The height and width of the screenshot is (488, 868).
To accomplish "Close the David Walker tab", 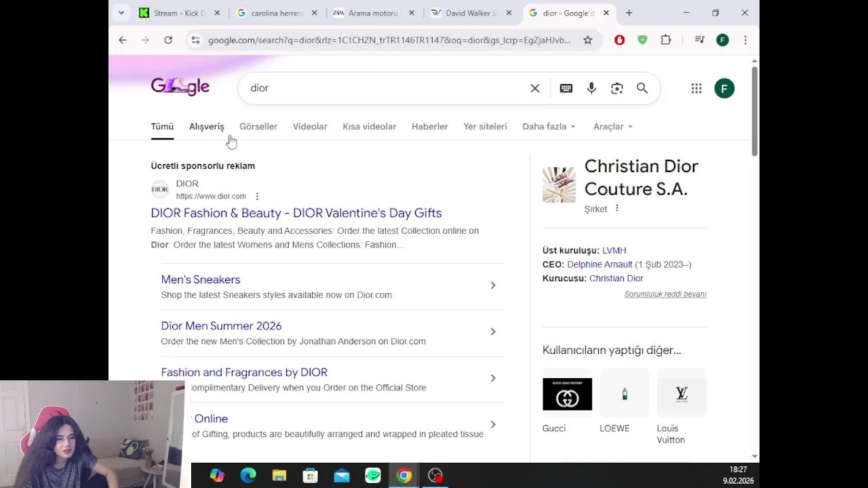I will click(509, 13).
